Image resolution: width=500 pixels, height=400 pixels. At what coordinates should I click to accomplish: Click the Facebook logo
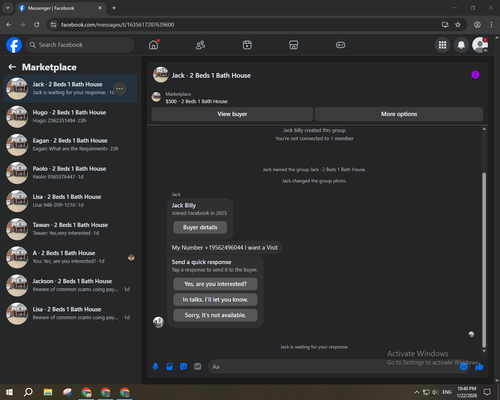pyautogui.click(x=14, y=45)
